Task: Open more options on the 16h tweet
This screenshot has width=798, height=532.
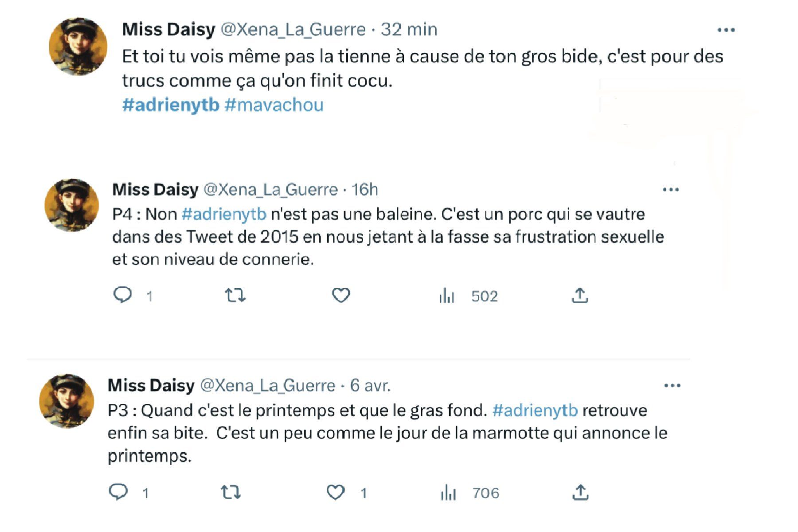Action: pyautogui.click(x=671, y=190)
